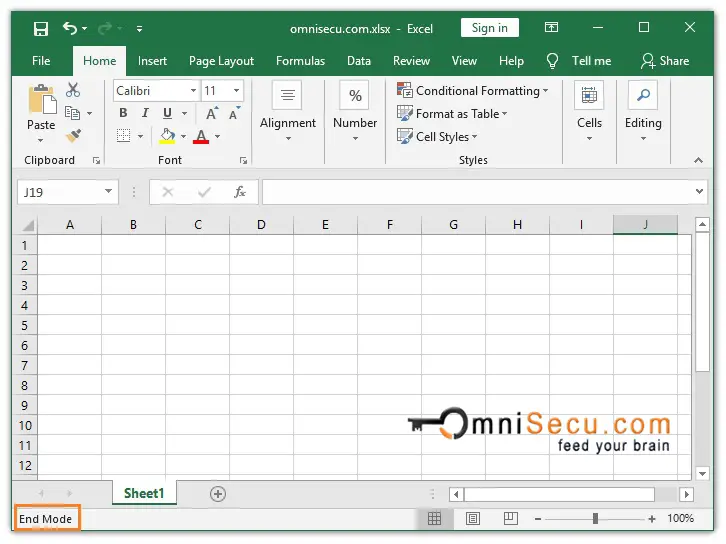Switch to Page Break Preview icon
726x544 pixels.
(x=510, y=519)
